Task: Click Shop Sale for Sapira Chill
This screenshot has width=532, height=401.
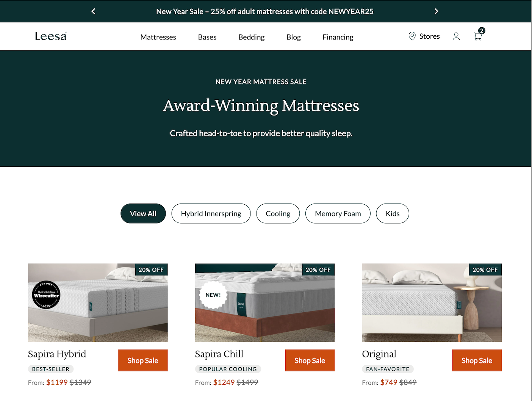Action: tap(310, 360)
